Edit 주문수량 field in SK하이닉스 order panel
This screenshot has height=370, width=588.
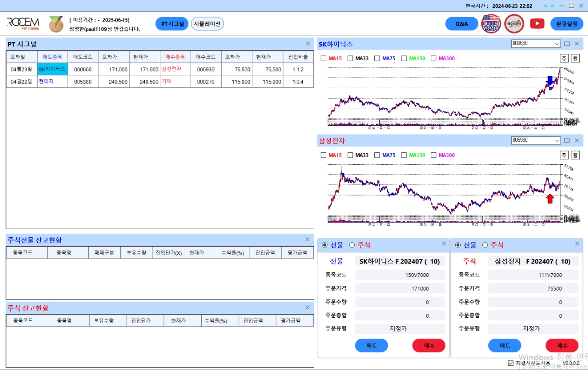coord(400,302)
